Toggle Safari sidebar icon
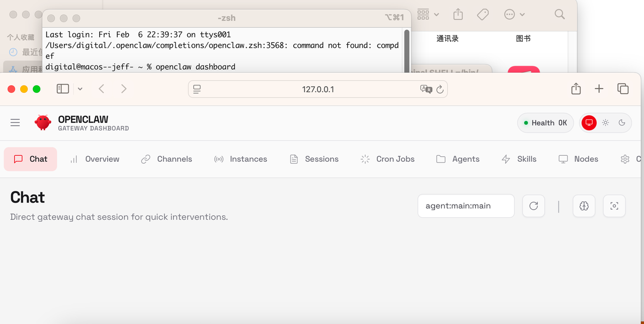Image resolution: width=644 pixels, height=324 pixels. click(x=63, y=89)
